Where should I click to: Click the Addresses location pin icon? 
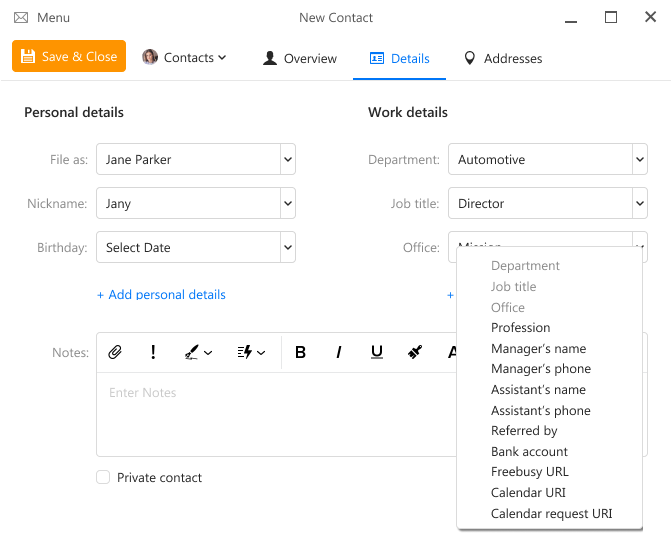click(470, 58)
